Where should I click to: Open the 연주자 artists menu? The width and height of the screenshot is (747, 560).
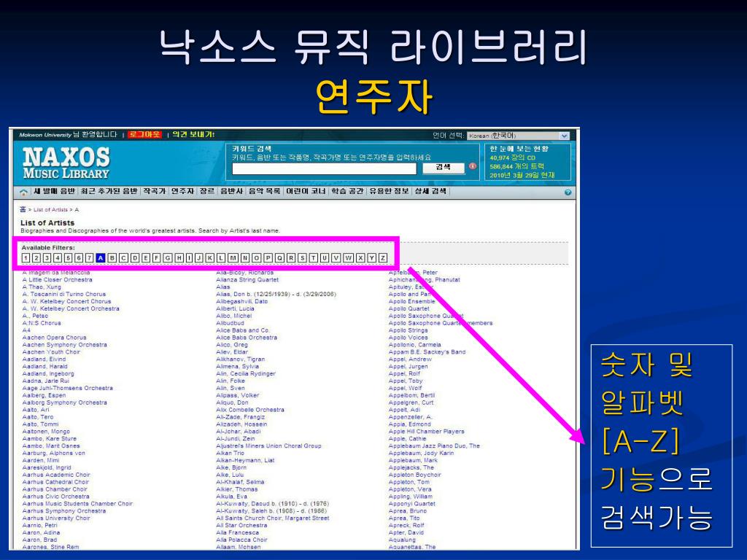tap(182, 192)
